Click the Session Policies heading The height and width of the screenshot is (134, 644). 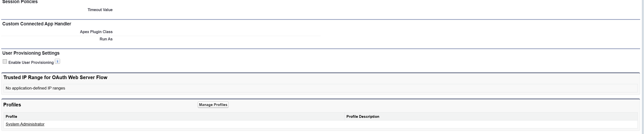point(20,2)
